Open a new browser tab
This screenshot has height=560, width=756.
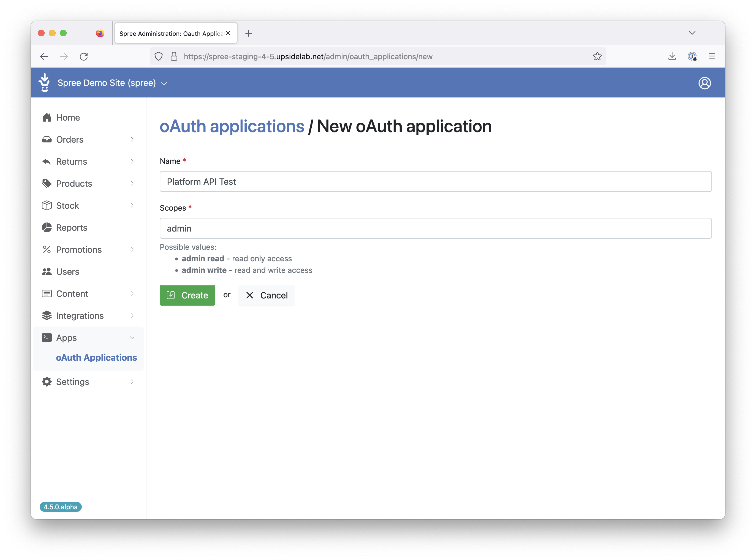pos(249,33)
